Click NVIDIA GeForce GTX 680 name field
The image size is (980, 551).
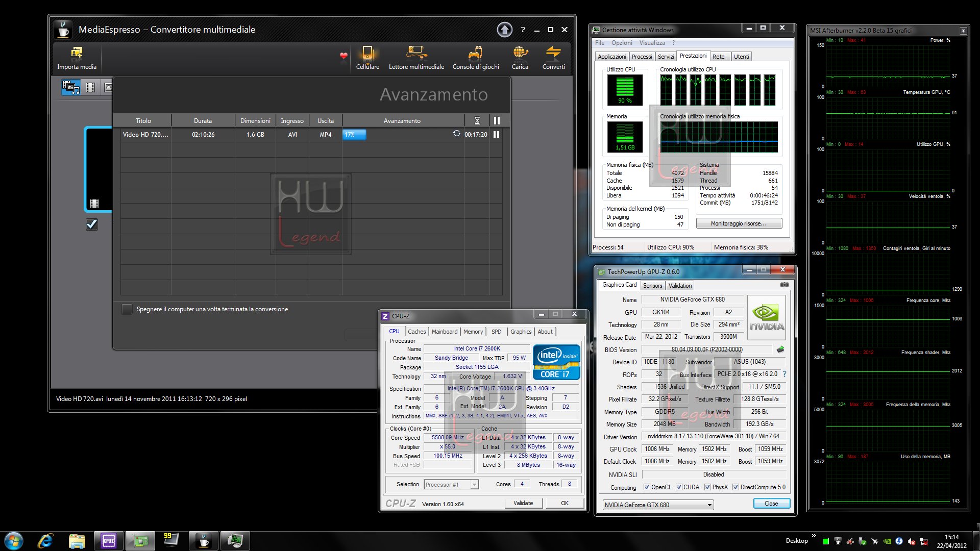click(692, 299)
